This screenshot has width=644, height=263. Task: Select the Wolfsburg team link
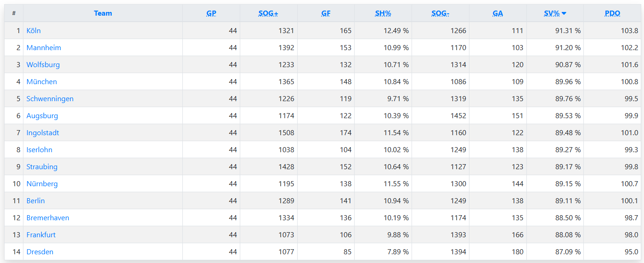(x=43, y=65)
